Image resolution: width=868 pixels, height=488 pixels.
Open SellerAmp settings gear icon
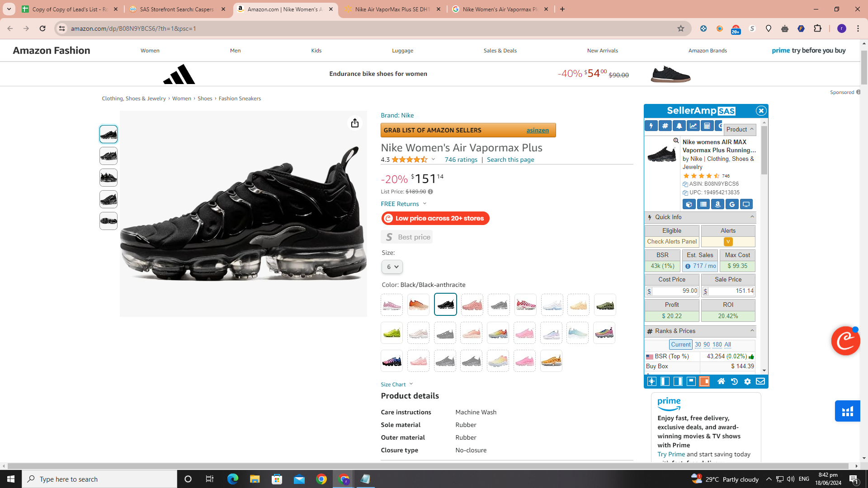click(747, 382)
